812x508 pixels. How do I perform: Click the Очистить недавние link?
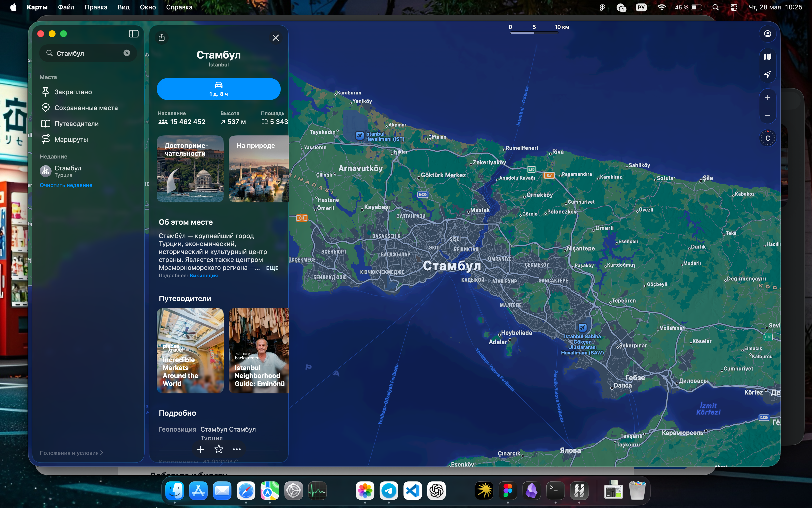point(66,185)
